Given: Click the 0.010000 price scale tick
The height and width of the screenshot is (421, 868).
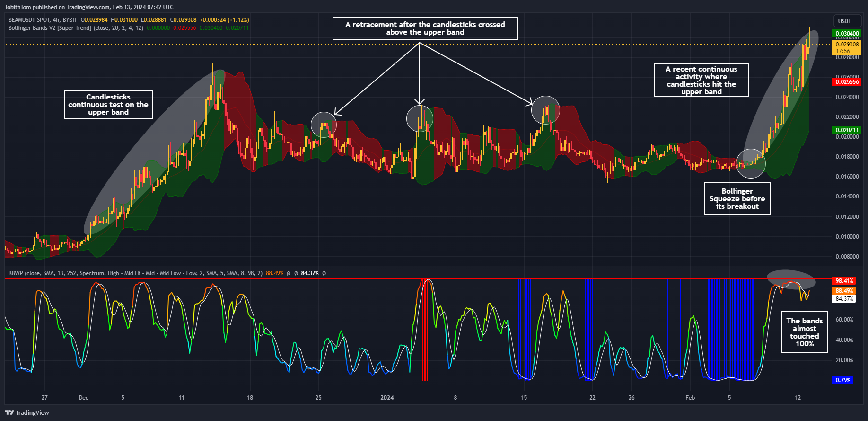Looking at the screenshot, I should (x=847, y=237).
